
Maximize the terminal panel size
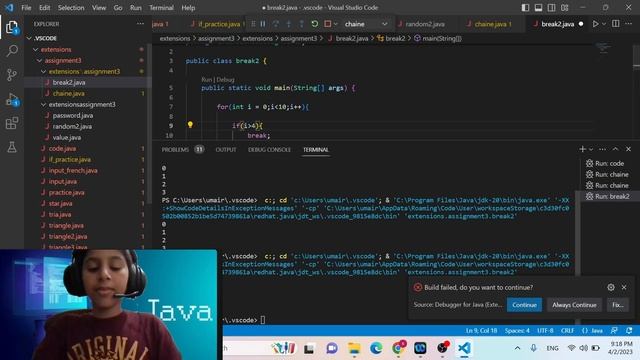click(616, 149)
